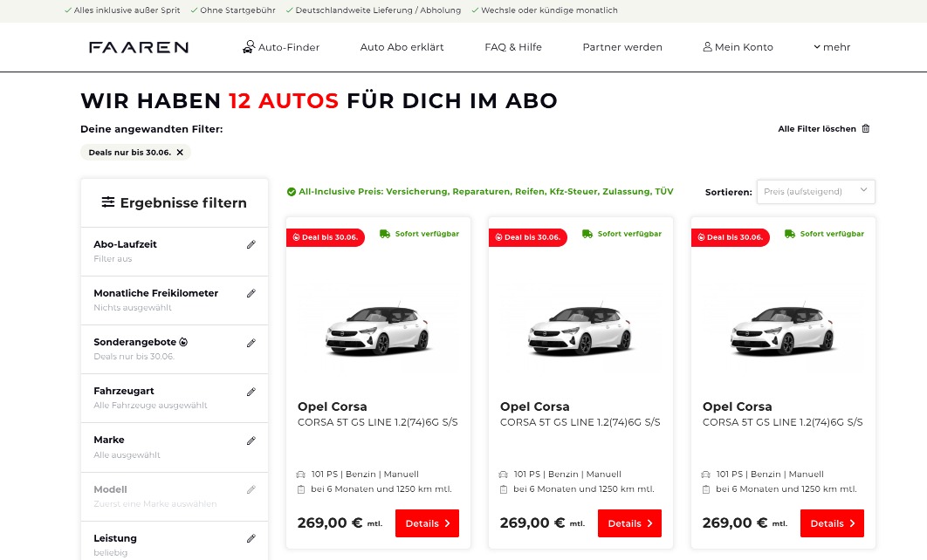Open Mein Konto account page
The width and height of the screenshot is (927, 560).
[738, 47]
